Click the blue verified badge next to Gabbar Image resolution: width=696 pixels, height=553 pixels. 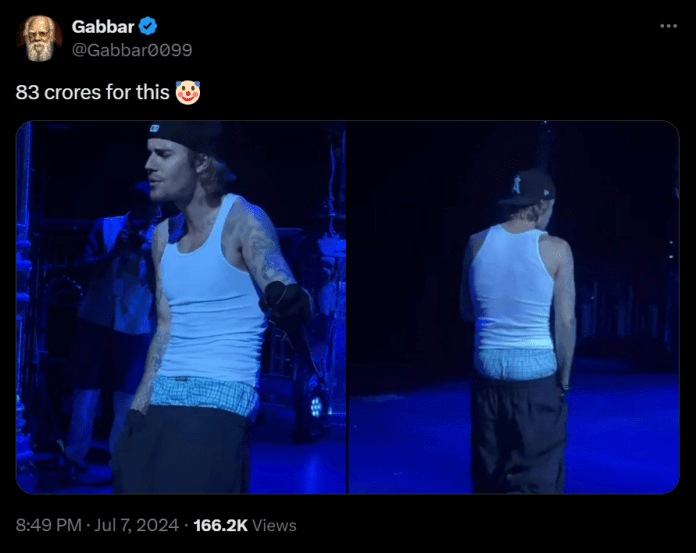click(x=148, y=26)
